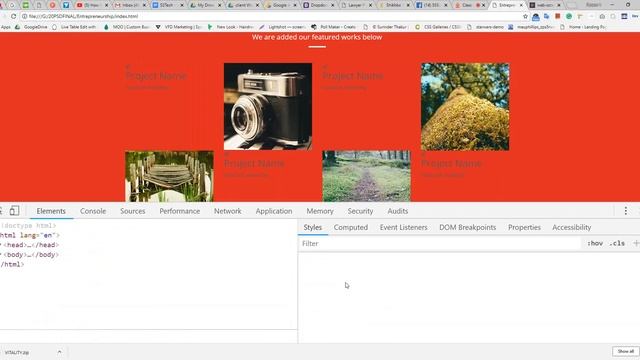
Task: Click the mossy tree project thumbnail
Action: coord(465,107)
